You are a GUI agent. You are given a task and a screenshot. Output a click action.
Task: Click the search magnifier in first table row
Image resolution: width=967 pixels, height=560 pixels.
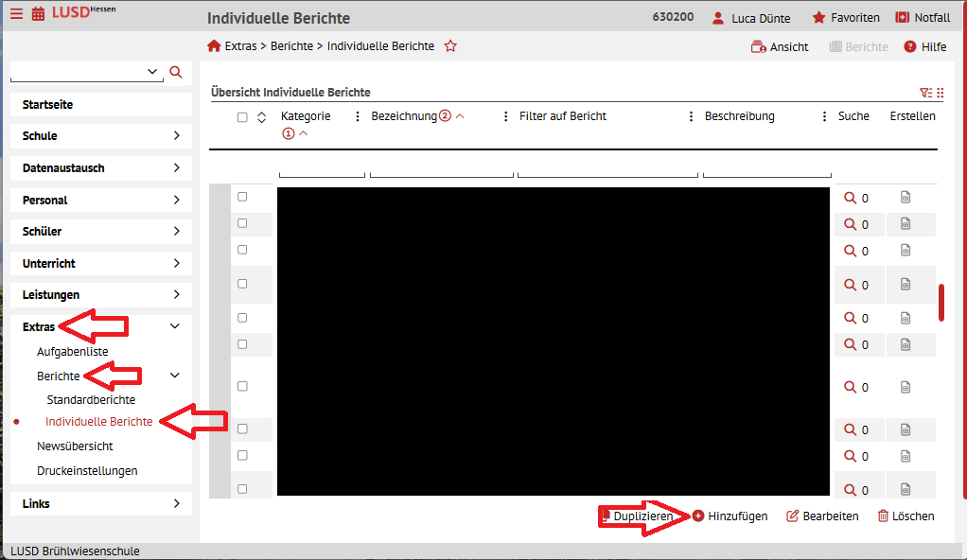pos(850,198)
